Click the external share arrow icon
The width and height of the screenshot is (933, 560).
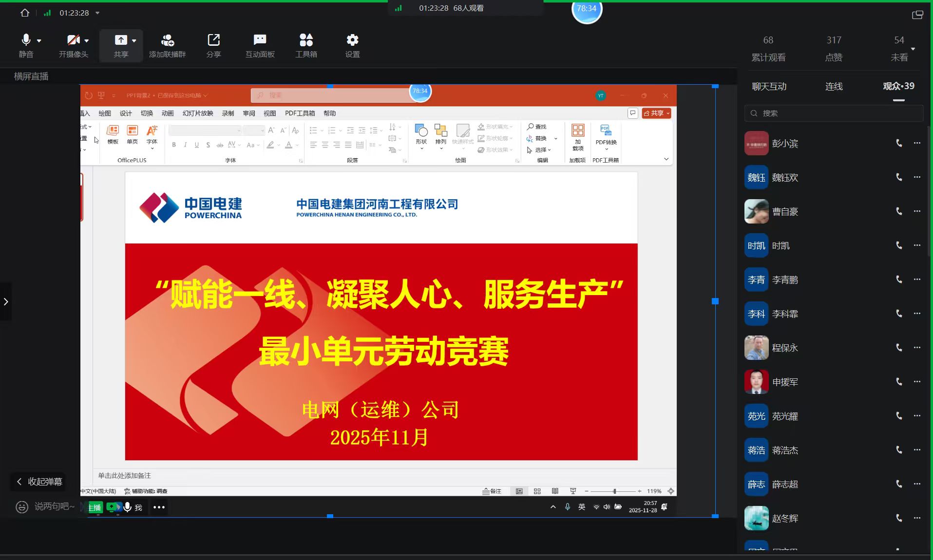213,40
